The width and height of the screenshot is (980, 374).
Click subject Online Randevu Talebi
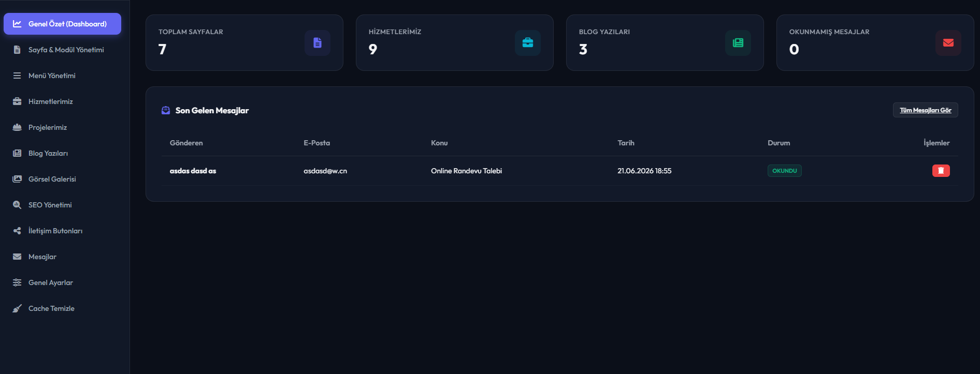(x=467, y=171)
